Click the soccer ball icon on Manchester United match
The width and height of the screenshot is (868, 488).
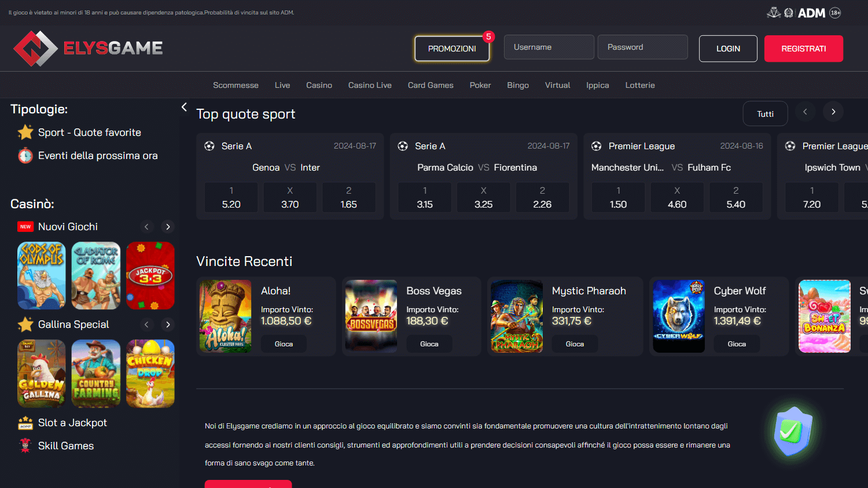pos(597,146)
